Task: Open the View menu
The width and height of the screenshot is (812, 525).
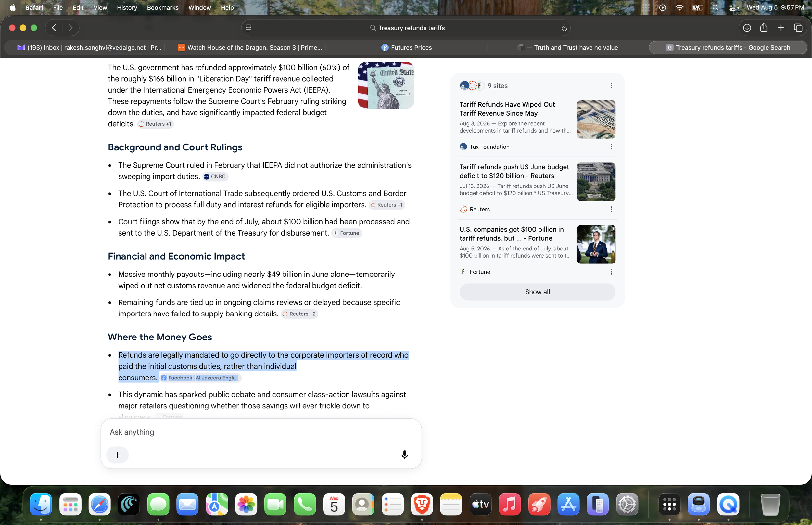Action: coord(100,7)
